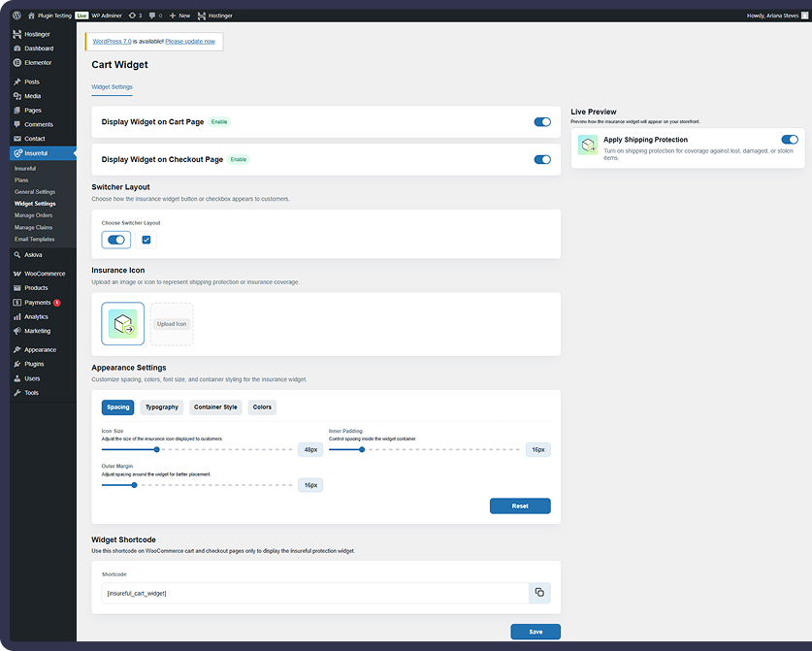The height and width of the screenshot is (651, 812).
Task: Open Manage Claims submenu item
Action: coord(33,227)
